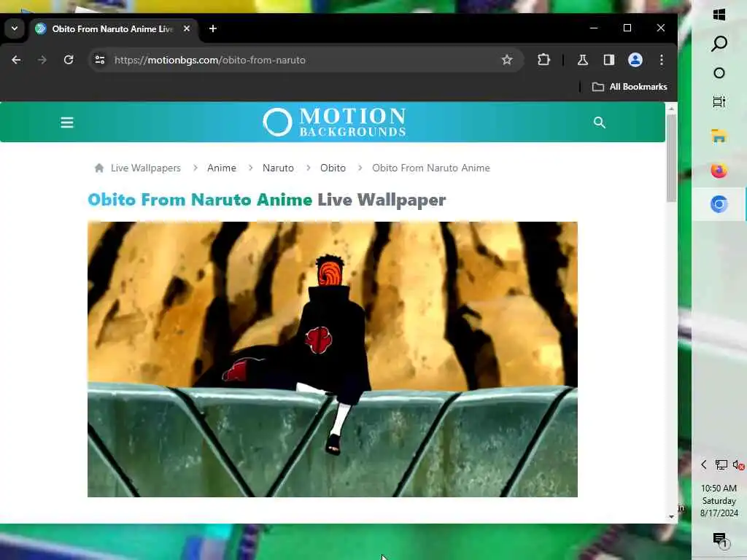Click the page vertical scrollbar thumb

[671, 157]
